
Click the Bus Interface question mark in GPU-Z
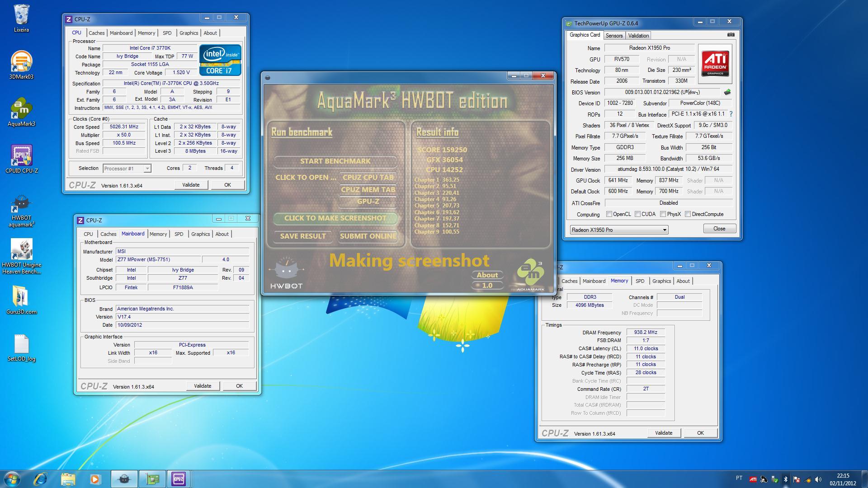pos(731,114)
